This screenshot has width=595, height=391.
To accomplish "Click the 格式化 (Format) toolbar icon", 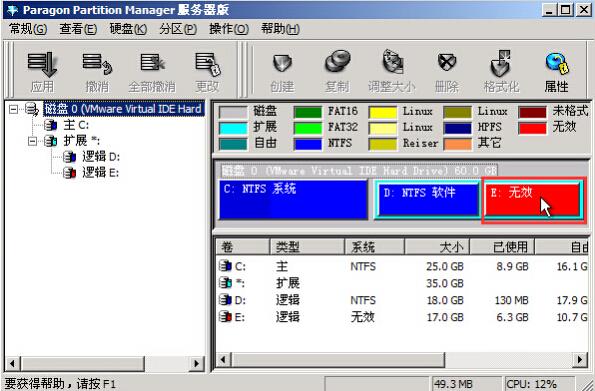I will pyautogui.click(x=501, y=63).
